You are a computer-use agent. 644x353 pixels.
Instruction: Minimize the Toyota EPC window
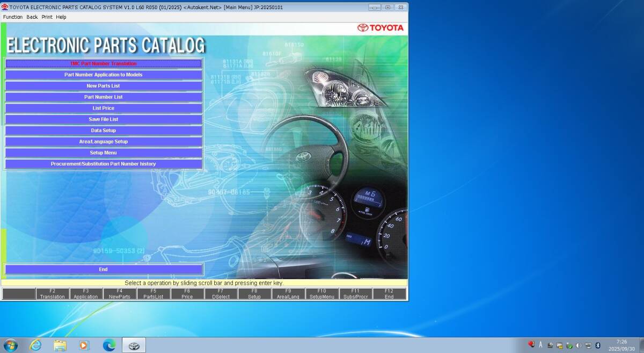click(x=375, y=7)
